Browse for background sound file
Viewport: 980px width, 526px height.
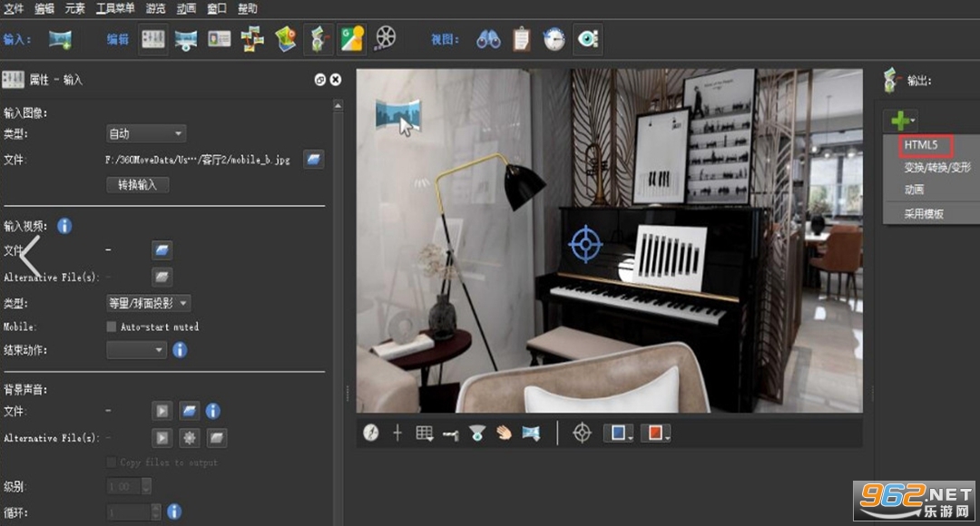tap(189, 411)
